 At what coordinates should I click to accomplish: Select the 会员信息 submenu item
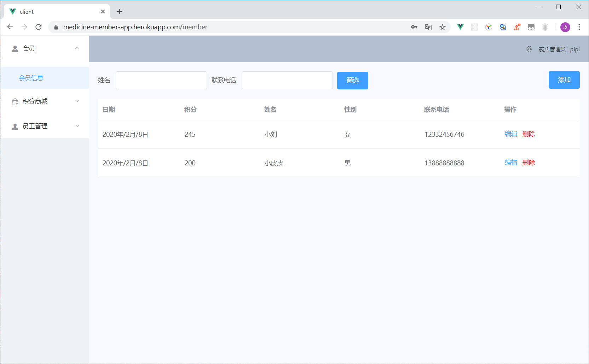45,78
